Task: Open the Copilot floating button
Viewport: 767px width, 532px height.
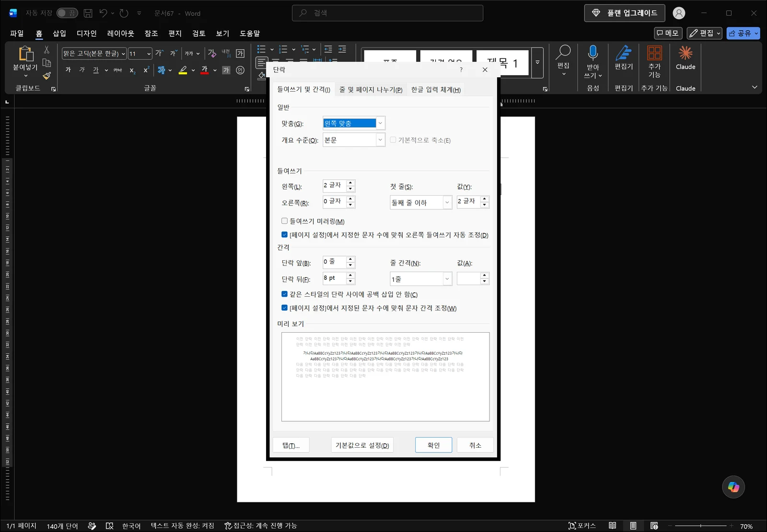Action: [733, 487]
